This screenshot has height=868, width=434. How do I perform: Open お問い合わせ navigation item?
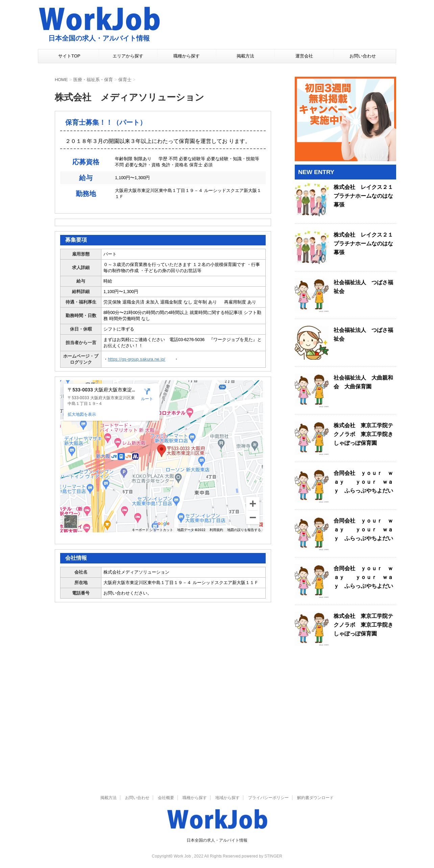(363, 56)
